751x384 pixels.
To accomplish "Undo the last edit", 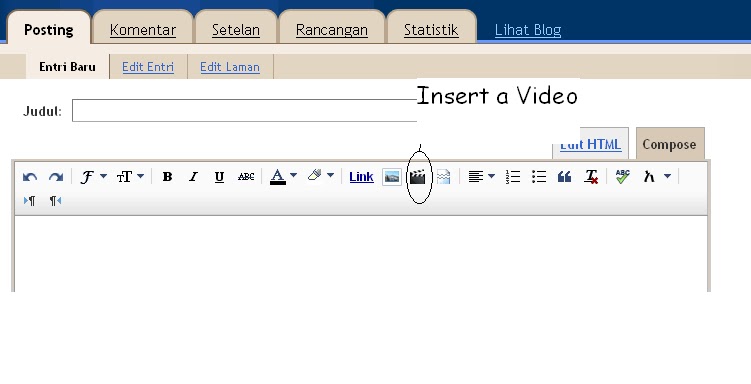I will pyautogui.click(x=30, y=177).
